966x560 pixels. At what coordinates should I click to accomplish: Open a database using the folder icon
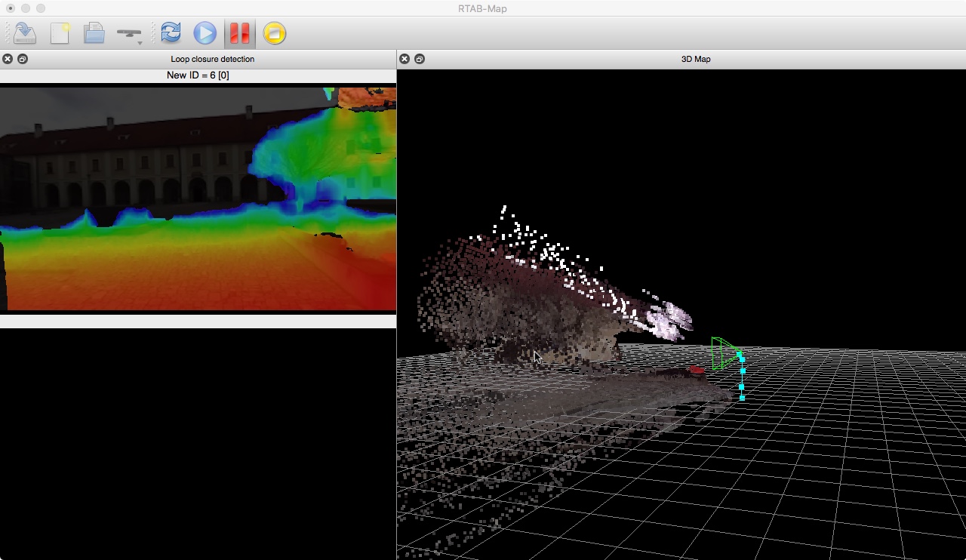94,33
